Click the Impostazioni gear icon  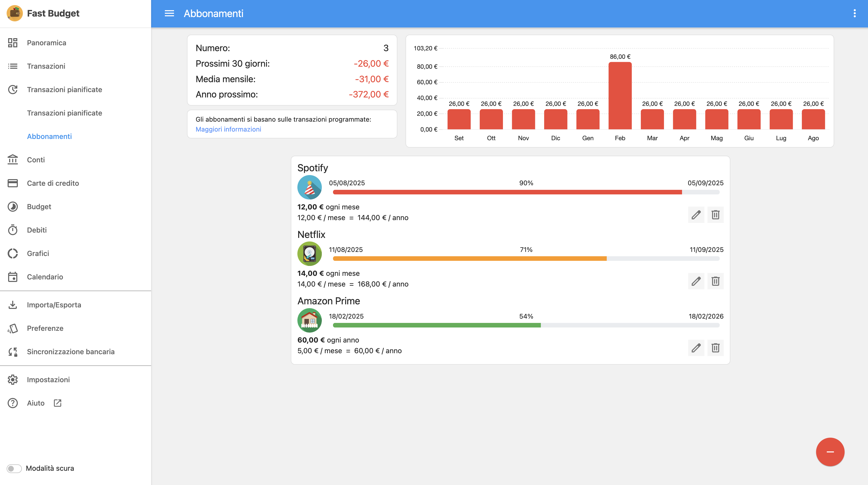tap(13, 379)
